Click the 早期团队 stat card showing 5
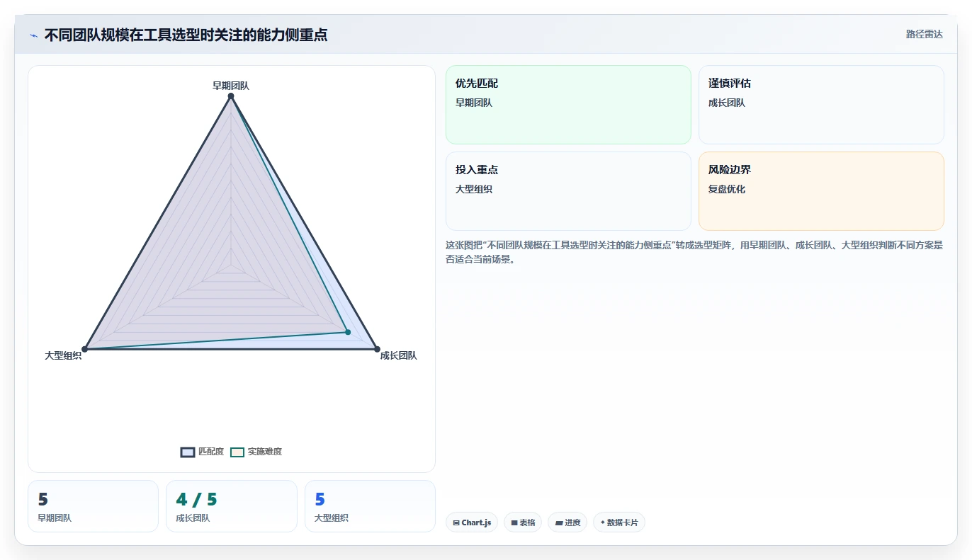This screenshot has height=560, width=972. tap(93, 506)
